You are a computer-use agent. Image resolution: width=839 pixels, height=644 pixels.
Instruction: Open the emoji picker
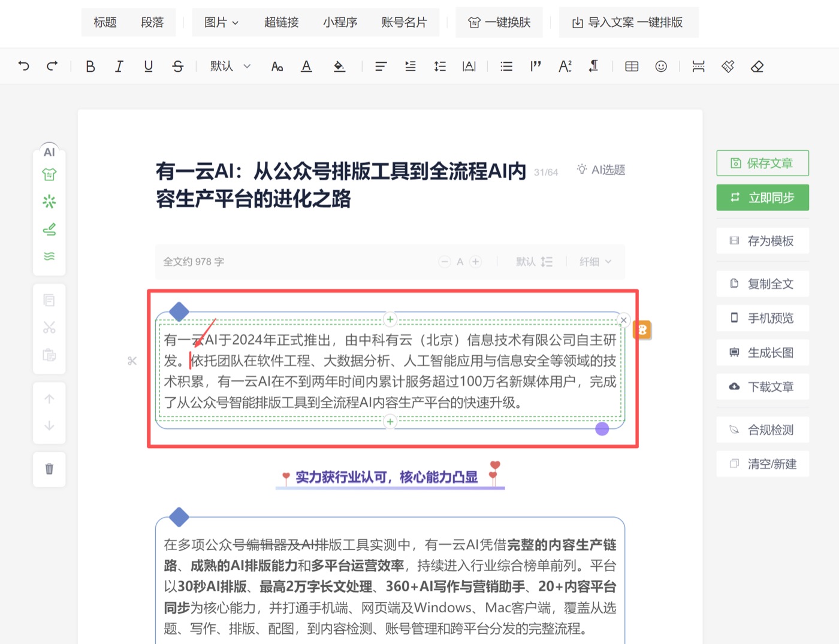[x=661, y=66]
